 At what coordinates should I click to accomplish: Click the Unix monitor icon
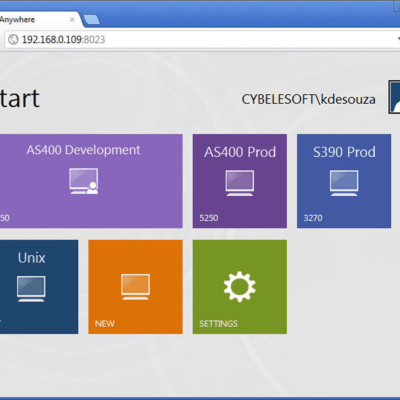click(x=31, y=289)
